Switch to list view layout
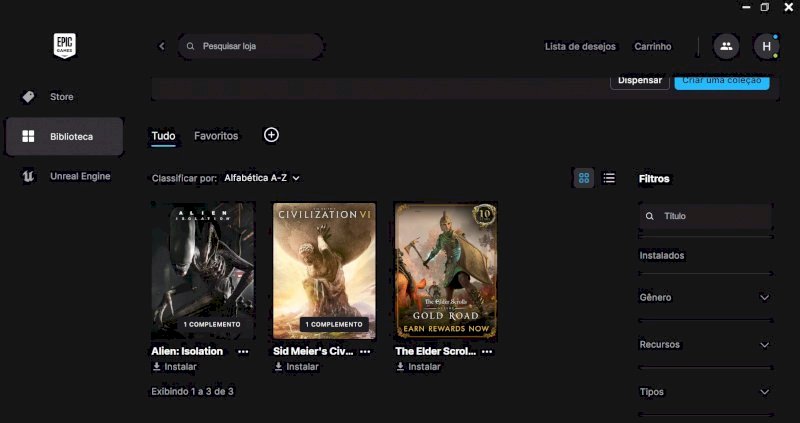The width and height of the screenshot is (800, 423). [x=609, y=178]
